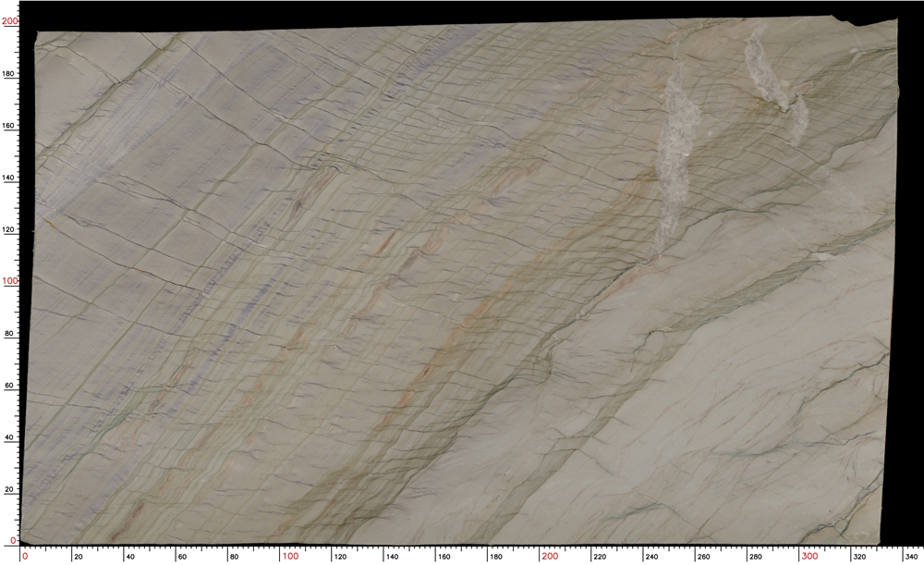This screenshot has width=924, height=565.
Task: Click the 160 label on the vertical ruler
Action: pyautogui.click(x=9, y=126)
